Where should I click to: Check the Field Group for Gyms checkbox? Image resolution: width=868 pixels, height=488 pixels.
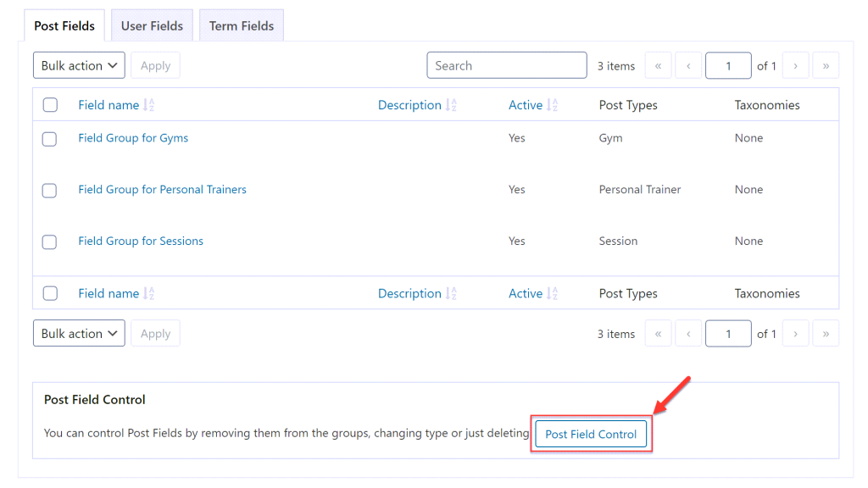coord(50,139)
